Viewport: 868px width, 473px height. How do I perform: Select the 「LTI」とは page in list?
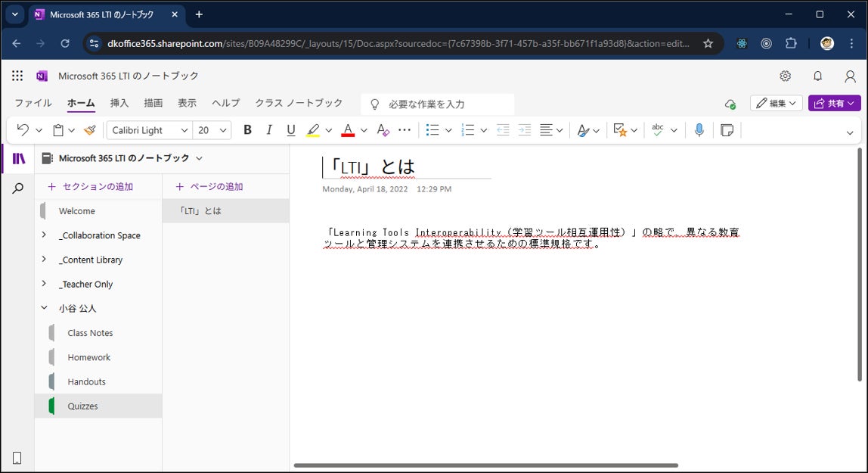pos(226,211)
